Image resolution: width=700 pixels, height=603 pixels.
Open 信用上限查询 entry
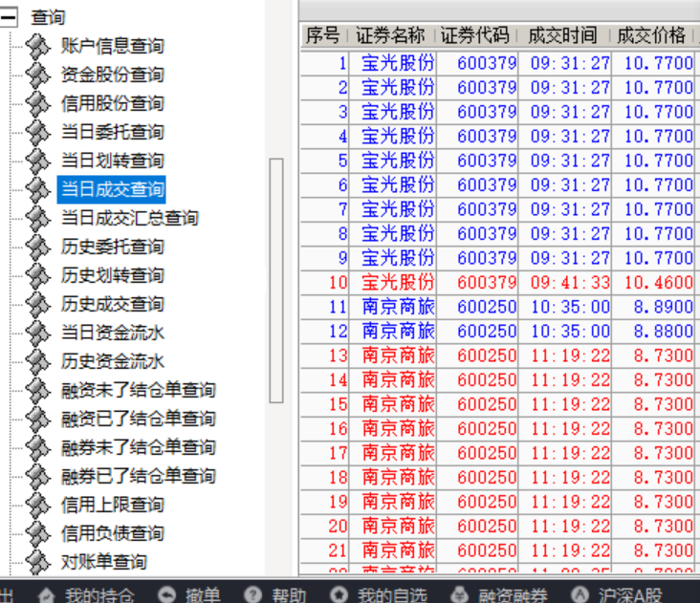click(x=113, y=505)
